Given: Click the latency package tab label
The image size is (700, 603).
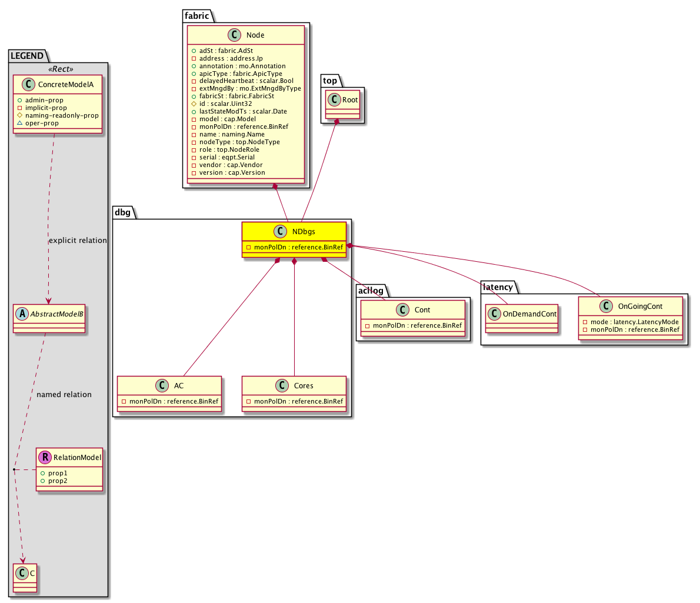Looking at the screenshot, I should point(498,287).
